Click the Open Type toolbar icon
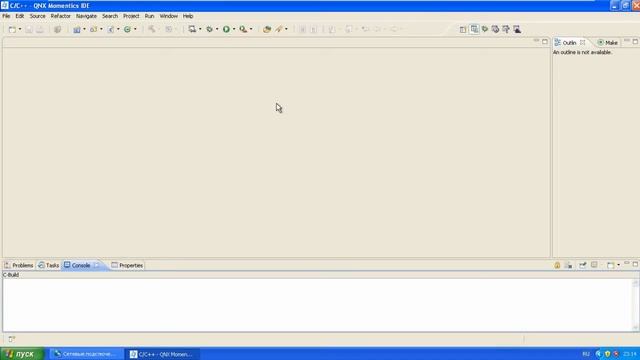Image resolution: width=640 pixels, height=360 pixels. click(267, 29)
